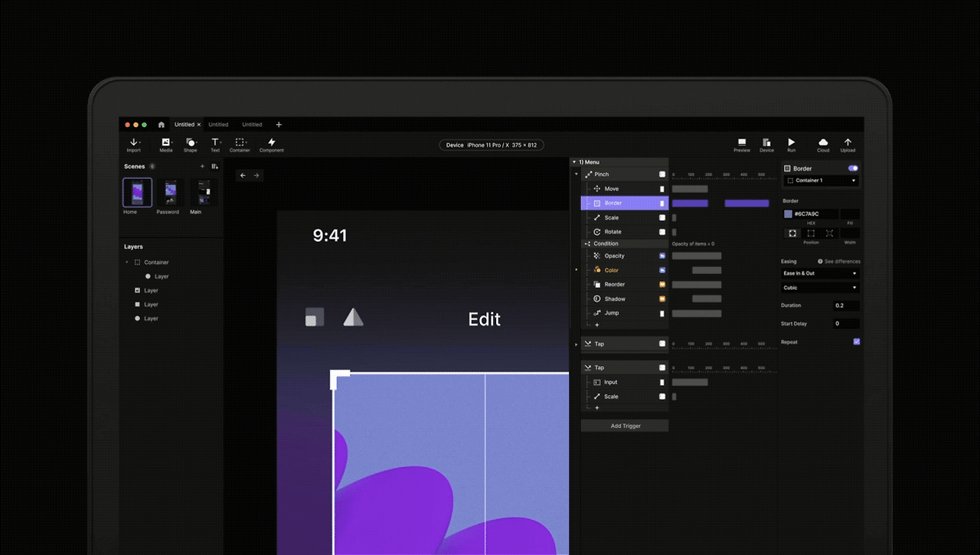Open Preview mode
The height and width of the screenshot is (555, 980).
[741, 144]
